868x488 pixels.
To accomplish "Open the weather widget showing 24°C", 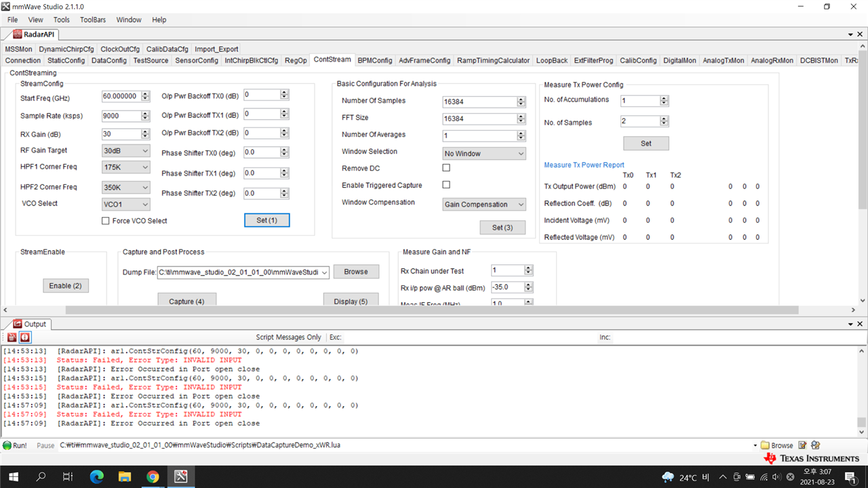I will coord(684,477).
